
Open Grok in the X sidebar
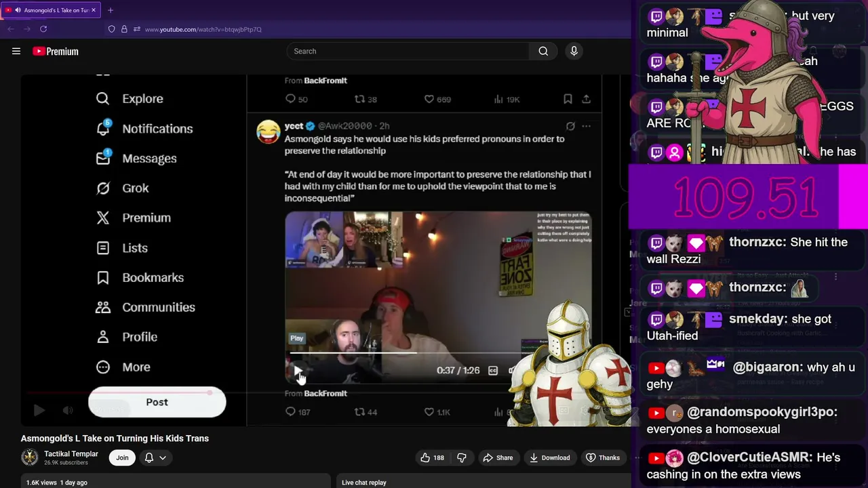pyautogui.click(x=122, y=188)
